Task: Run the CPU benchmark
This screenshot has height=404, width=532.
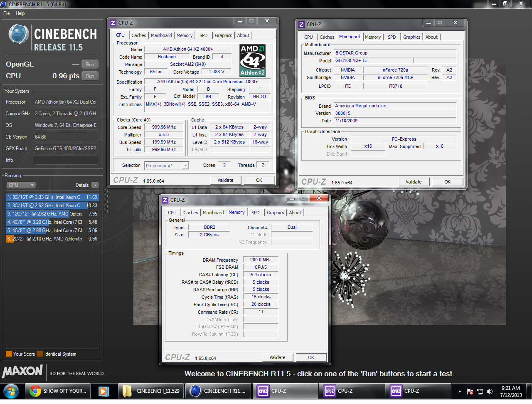Action: [x=90, y=76]
